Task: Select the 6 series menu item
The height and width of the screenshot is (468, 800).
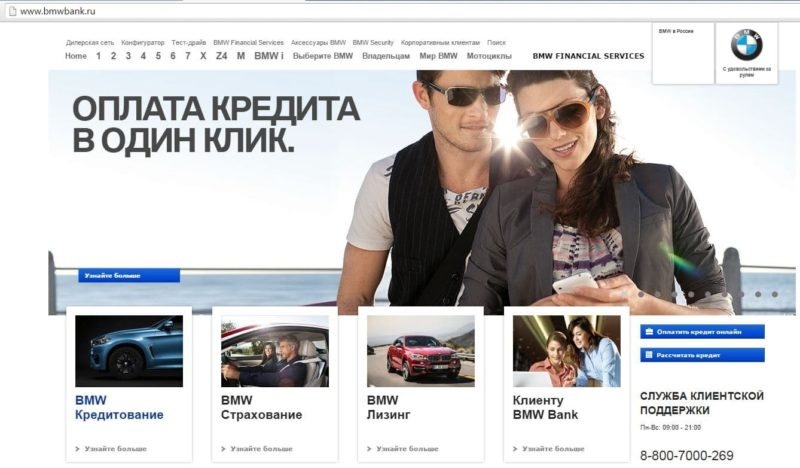Action: coord(173,56)
